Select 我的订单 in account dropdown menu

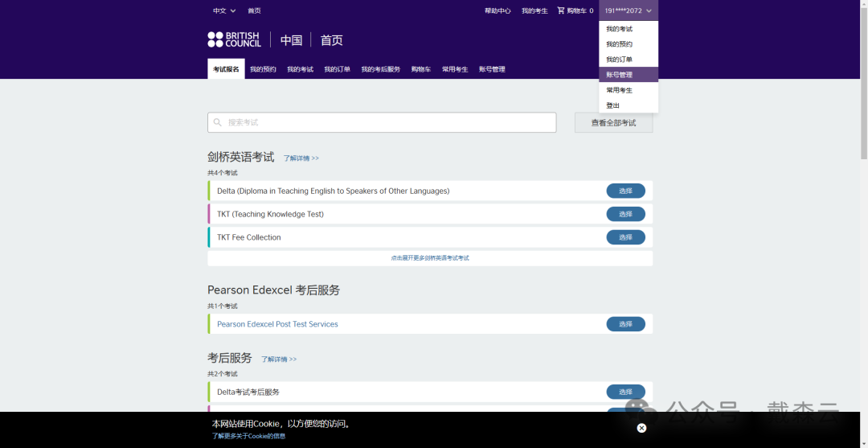[628, 60]
